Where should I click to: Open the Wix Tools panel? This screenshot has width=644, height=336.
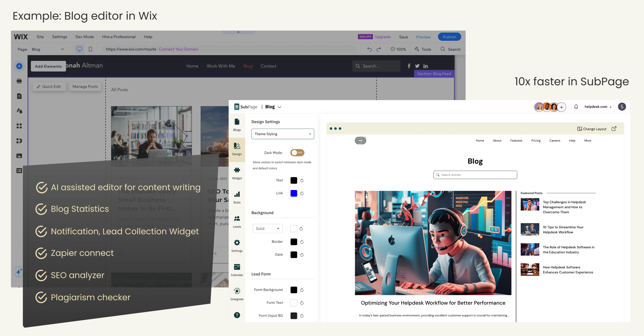pos(423,49)
